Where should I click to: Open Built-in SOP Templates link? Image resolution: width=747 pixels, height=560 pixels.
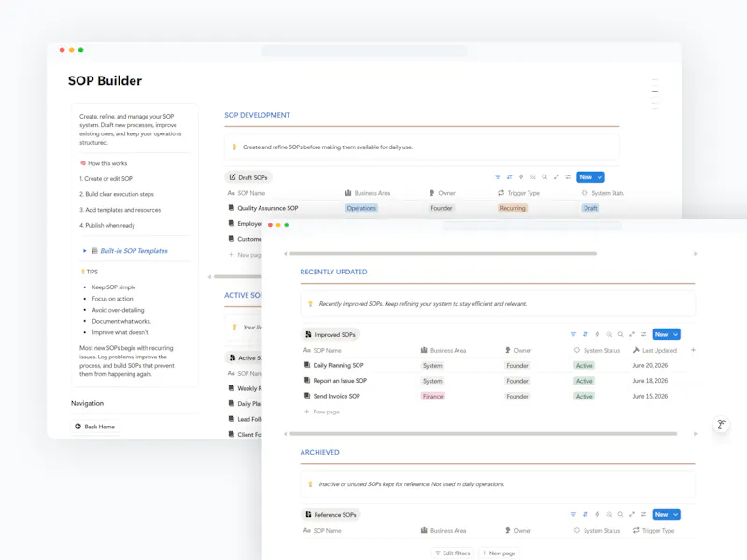(134, 251)
